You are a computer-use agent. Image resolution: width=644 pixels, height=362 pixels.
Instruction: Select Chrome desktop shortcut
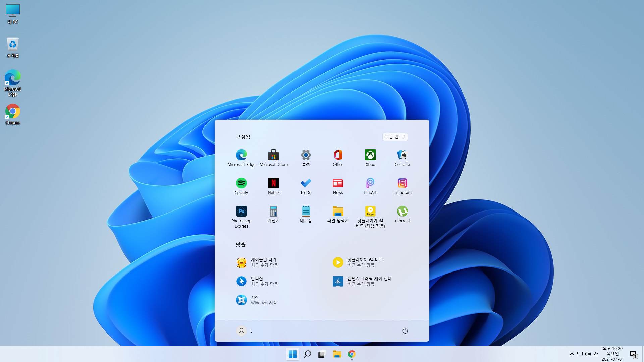coord(13,114)
